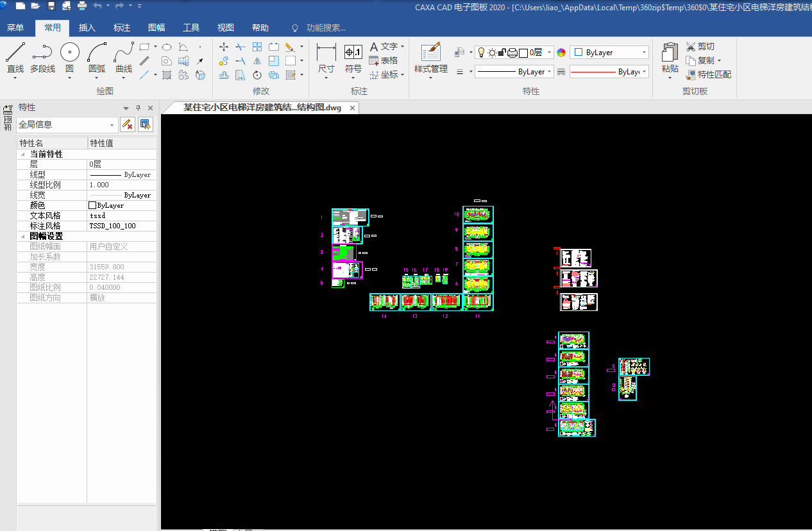
Task: Open the 0层 layer dropdown
Action: [548, 53]
